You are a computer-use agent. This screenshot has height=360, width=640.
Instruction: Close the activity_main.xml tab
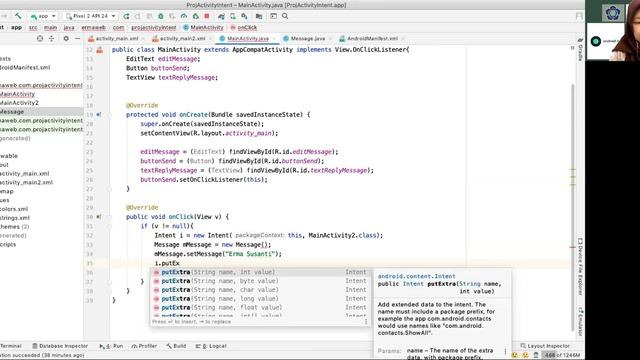[143, 39]
